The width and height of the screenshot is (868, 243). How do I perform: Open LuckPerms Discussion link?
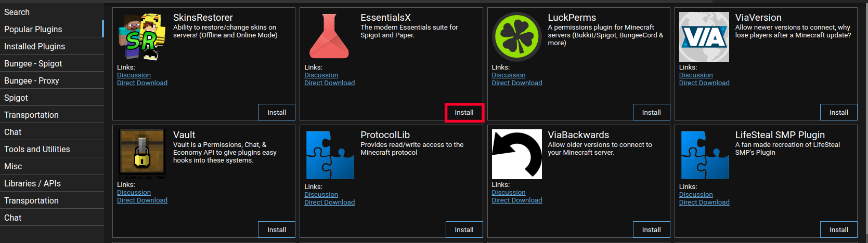tap(509, 75)
